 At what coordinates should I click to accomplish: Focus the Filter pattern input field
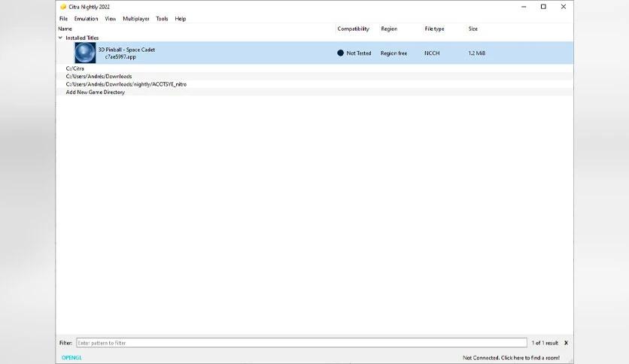[x=302, y=343]
